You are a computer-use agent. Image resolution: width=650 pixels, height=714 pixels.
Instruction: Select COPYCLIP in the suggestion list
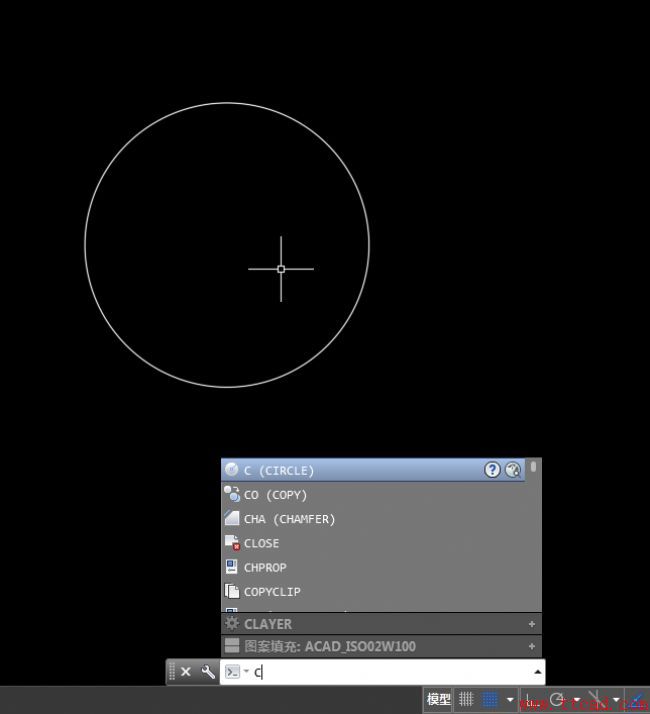[x=373, y=592]
